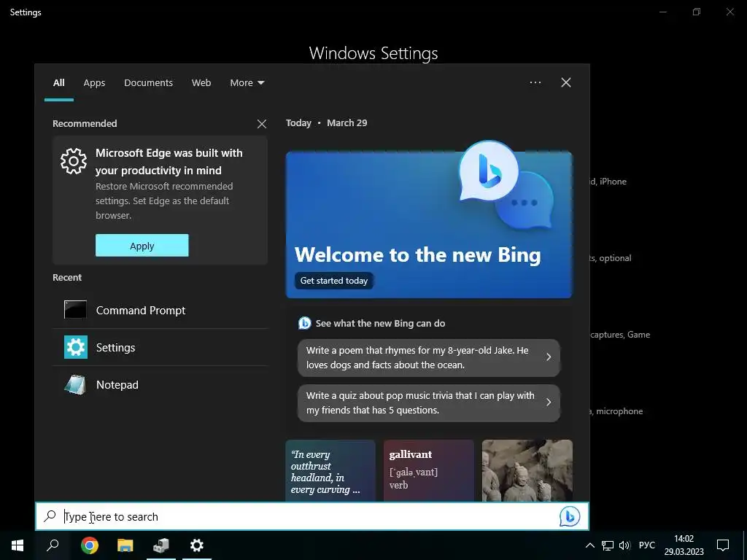Restore down the Settings window
The height and width of the screenshot is (560, 747).
pyautogui.click(x=697, y=12)
